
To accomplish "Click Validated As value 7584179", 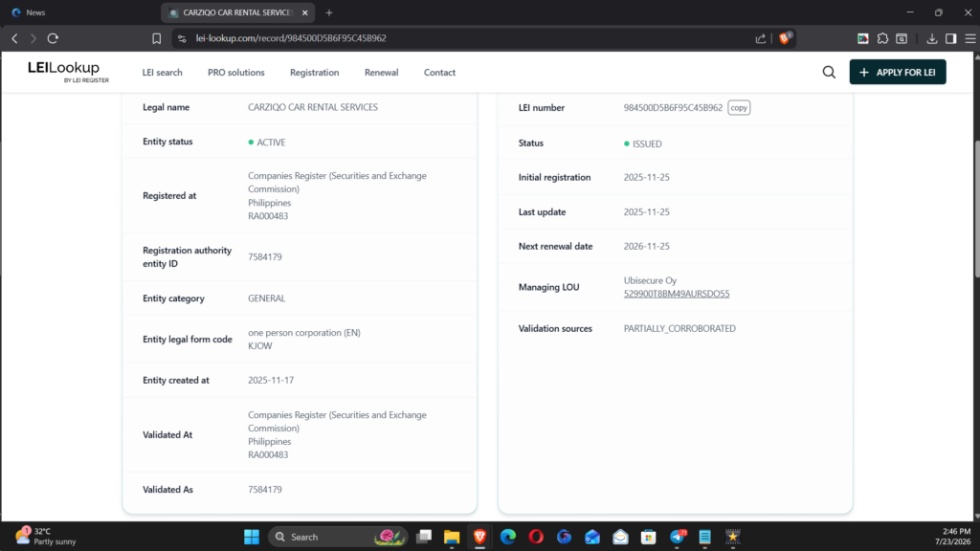I will (x=264, y=489).
